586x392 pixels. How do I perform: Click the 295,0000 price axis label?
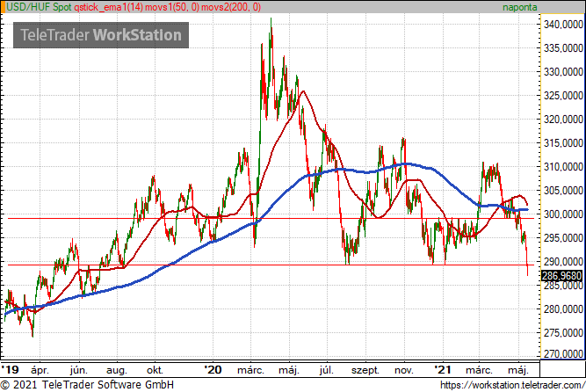coord(563,238)
